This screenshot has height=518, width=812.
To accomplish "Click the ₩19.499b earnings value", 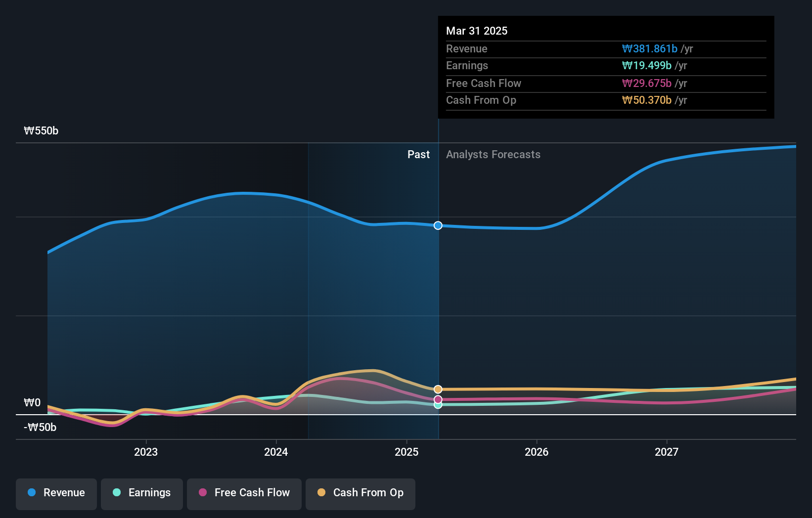I will click(x=647, y=66).
